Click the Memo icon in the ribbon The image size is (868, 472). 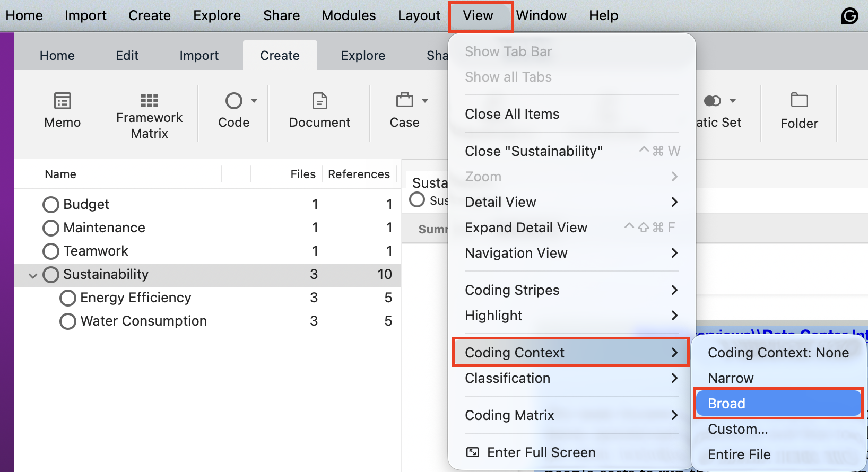[x=63, y=100]
